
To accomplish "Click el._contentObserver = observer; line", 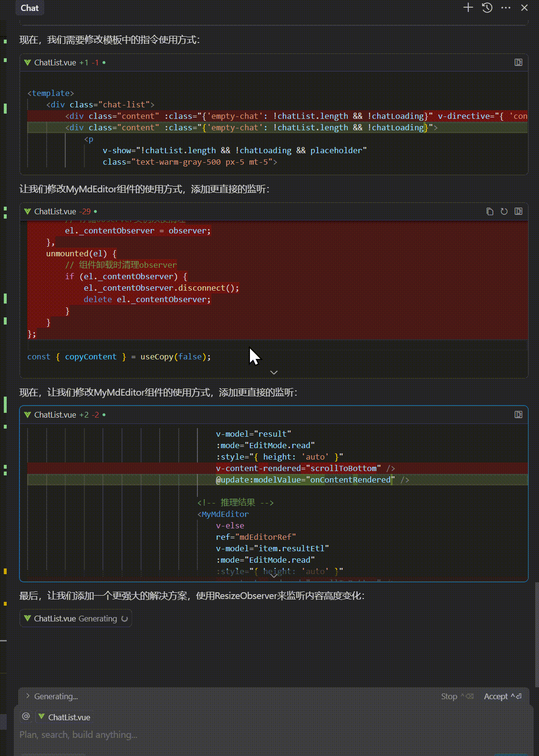I will tap(138, 231).
